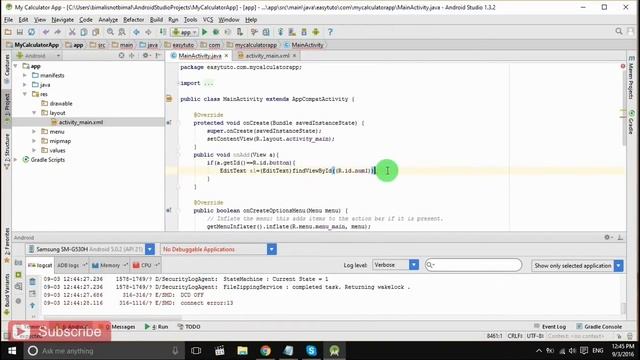Unfold the collapsed import statements
The width and height of the screenshot is (640, 360).
click(x=209, y=83)
